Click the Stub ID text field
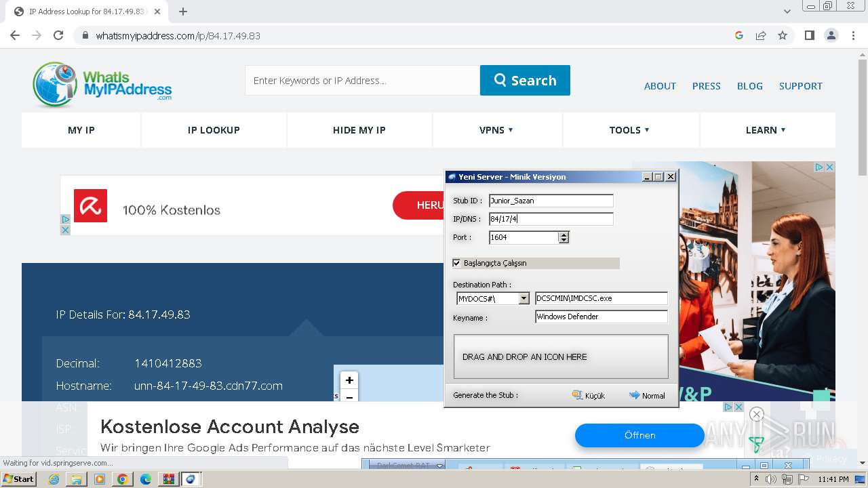The height and width of the screenshot is (488, 868). (x=551, y=201)
